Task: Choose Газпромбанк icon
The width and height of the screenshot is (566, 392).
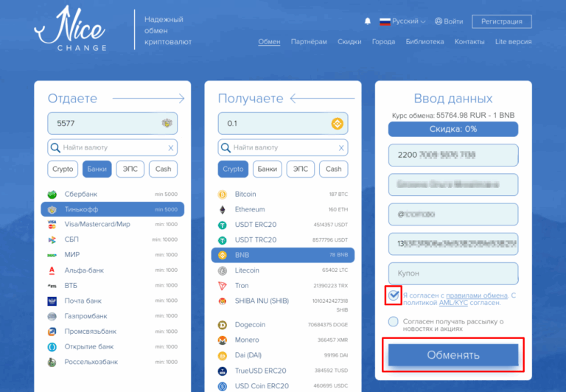Action: 52,316
